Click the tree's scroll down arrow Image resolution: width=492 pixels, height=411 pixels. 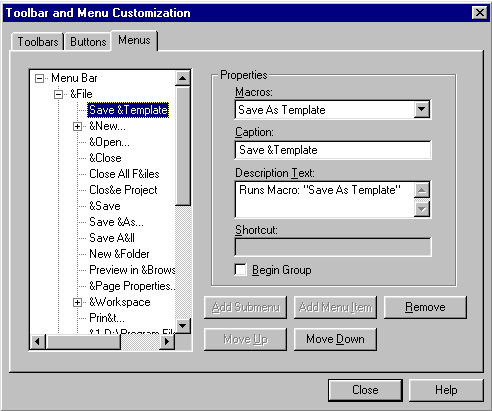pyautogui.click(x=183, y=325)
